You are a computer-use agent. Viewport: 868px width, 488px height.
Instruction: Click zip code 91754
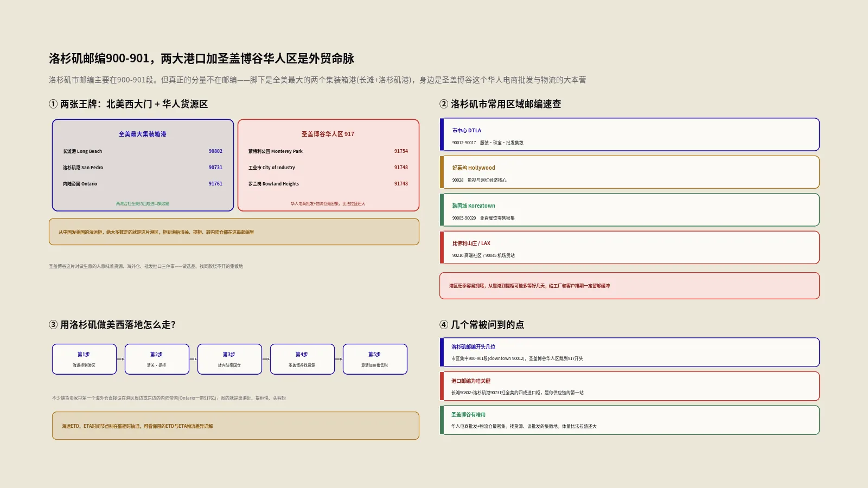401,151
